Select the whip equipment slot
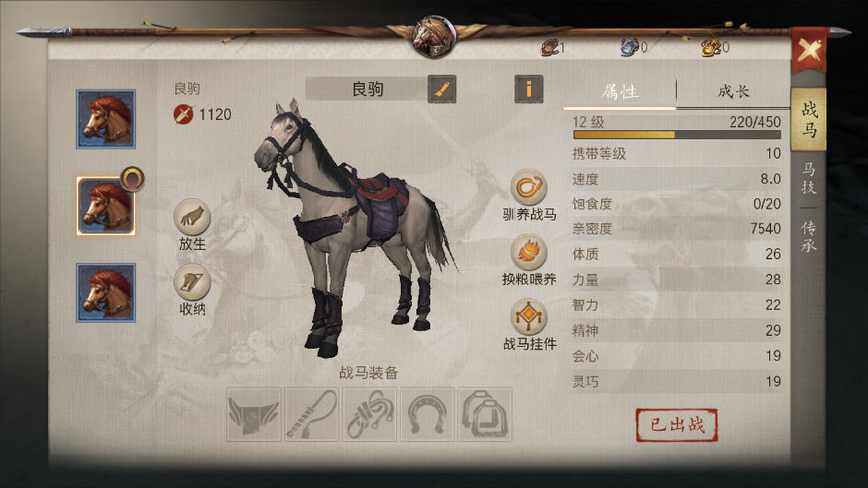The height and width of the screenshot is (488, 868). (x=312, y=414)
